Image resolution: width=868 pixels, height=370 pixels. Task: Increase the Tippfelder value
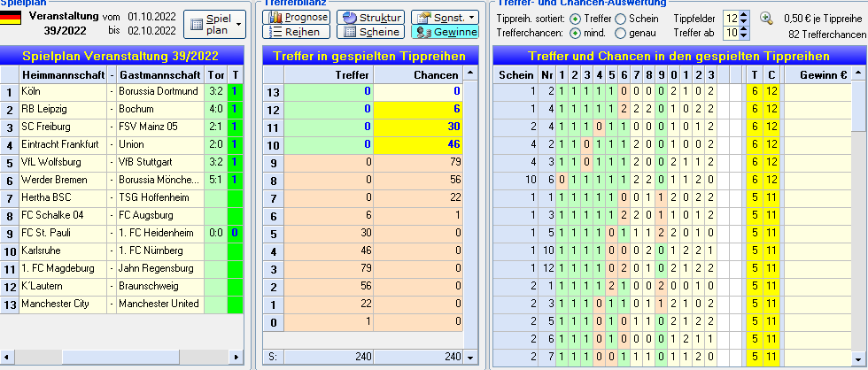click(x=743, y=15)
